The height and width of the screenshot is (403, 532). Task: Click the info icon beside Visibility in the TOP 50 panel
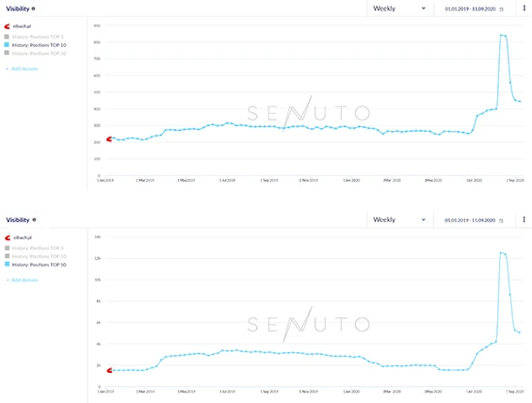click(34, 220)
